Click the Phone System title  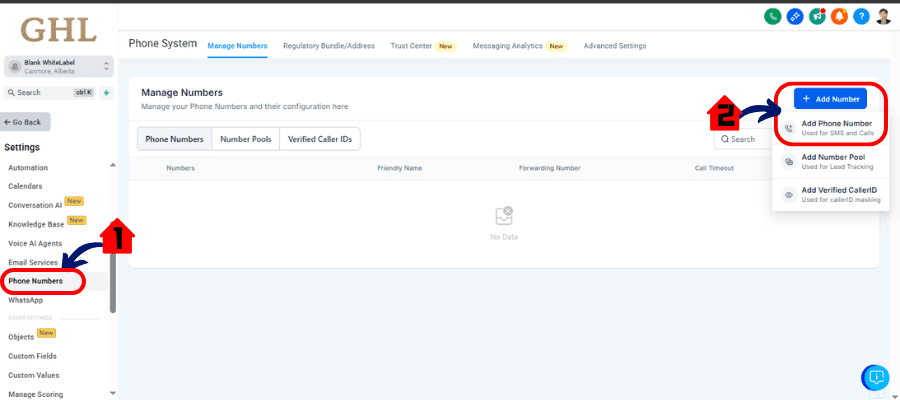pyautogui.click(x=162, y=44)
